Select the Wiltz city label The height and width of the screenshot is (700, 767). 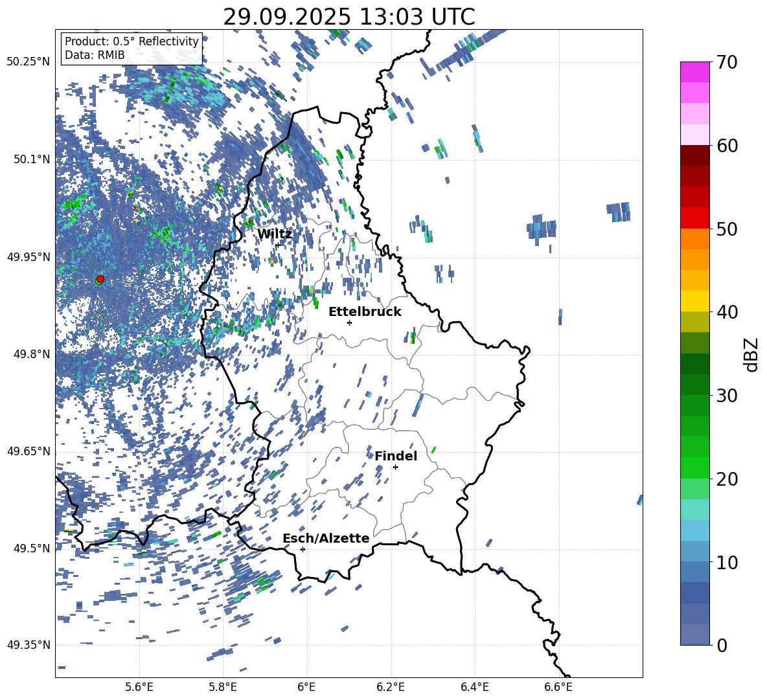275,234
